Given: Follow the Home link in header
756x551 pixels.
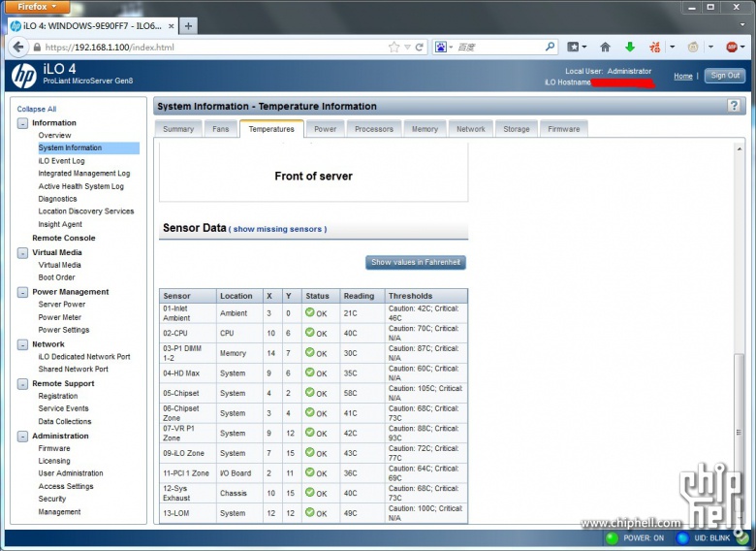Looking at the screenshot, I should tap(682, 76).
